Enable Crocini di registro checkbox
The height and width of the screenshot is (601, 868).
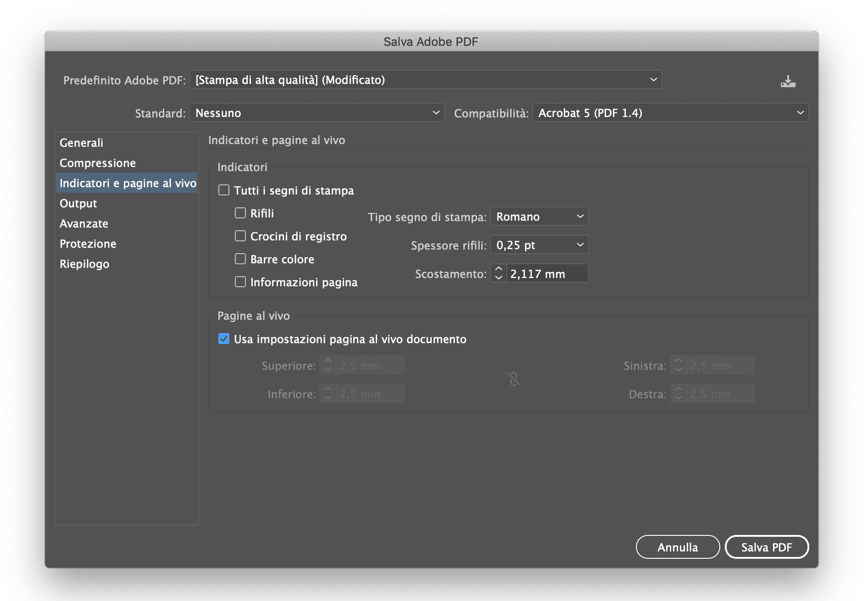click(x=240, y=236)
